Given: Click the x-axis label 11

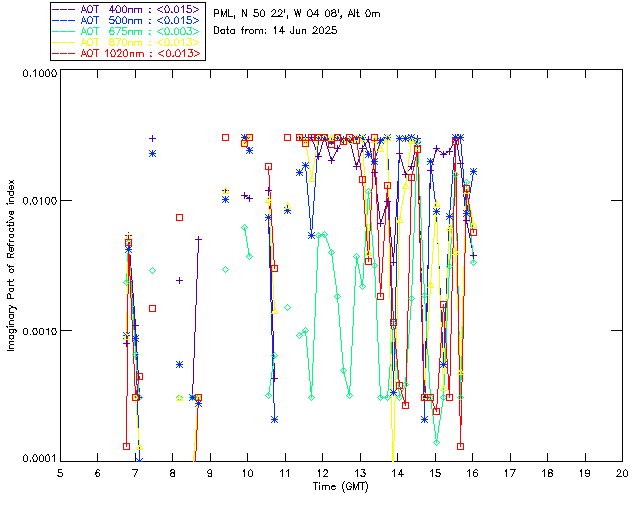Looking at the screenshot, I should (x=285, y=473).
